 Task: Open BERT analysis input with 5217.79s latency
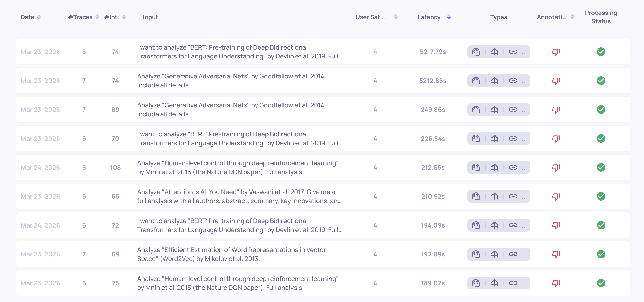[239, 52]
